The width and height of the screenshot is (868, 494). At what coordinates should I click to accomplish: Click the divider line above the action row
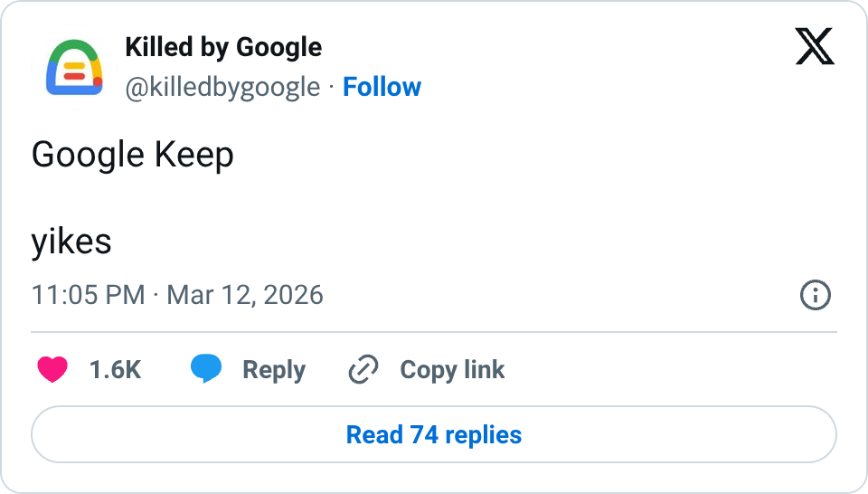(434, 332)
